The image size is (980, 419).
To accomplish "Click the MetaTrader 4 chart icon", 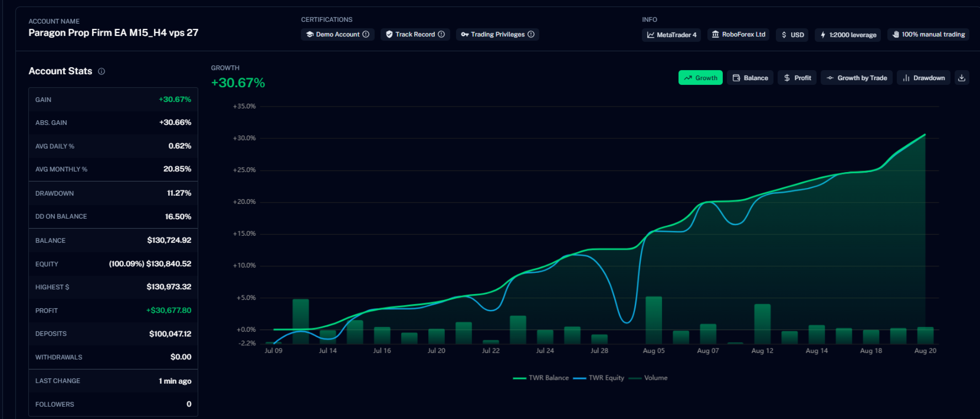I will pyautogui.click(x=650, y=35).
